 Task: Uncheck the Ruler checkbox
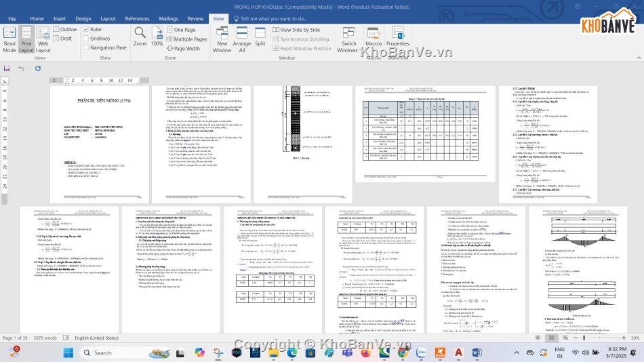tap(86, 29)
